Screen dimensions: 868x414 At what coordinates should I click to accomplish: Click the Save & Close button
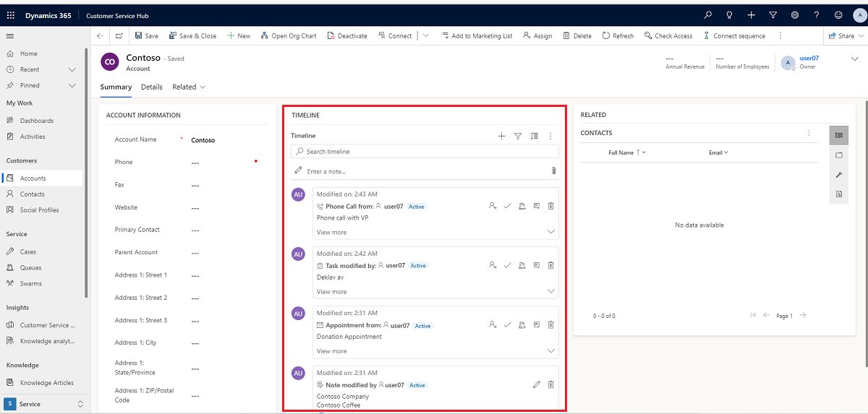[x=192, y=35]
